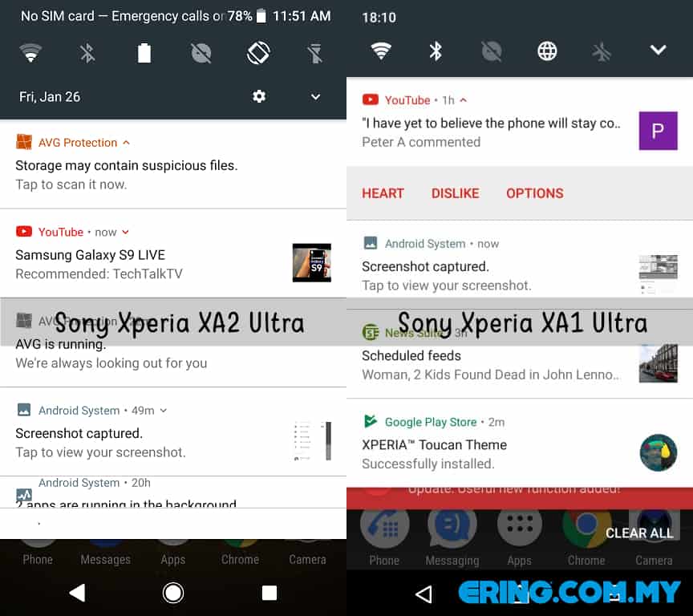Expand YouTube 'now' notification chevron
The height and width of the screenshot is (616, 693).
coord(125,232)
